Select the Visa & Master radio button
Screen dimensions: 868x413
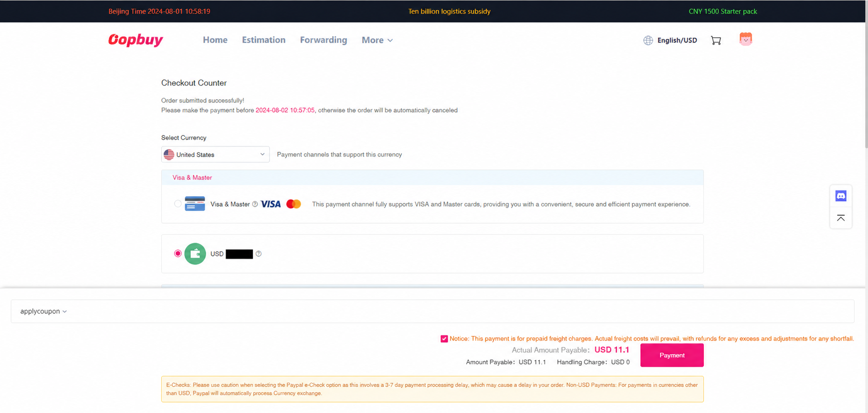tap(178, 204)
